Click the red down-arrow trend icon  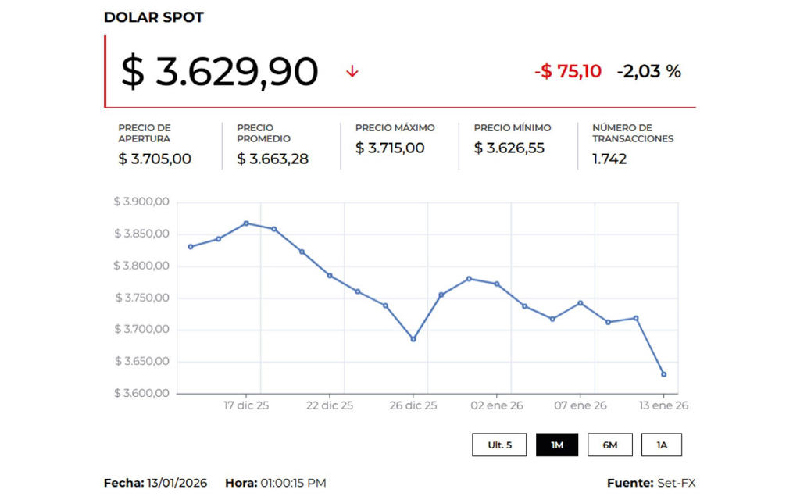[352, 71]
